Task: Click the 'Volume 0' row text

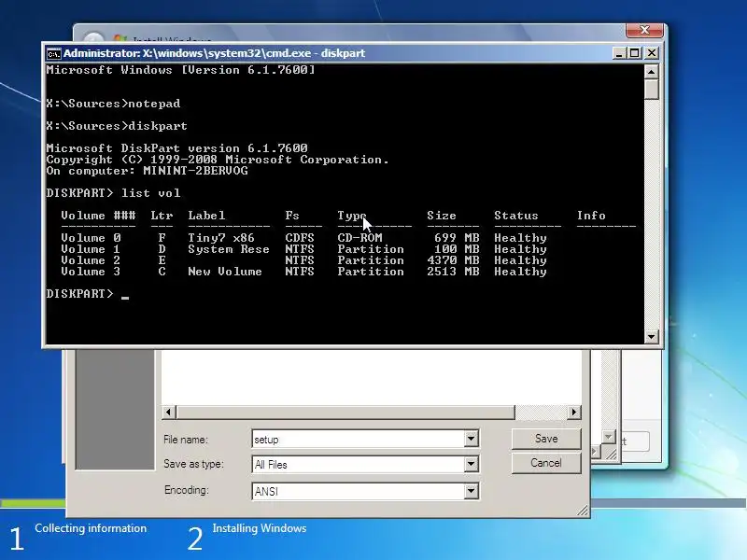Action: point(91,238)
